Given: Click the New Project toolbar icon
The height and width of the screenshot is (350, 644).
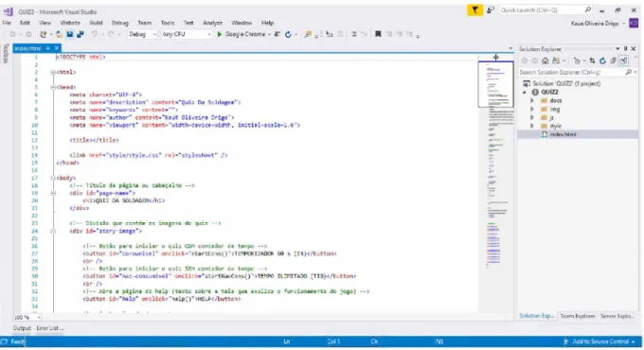Looking at the screenshot, I should click(43, 34).
